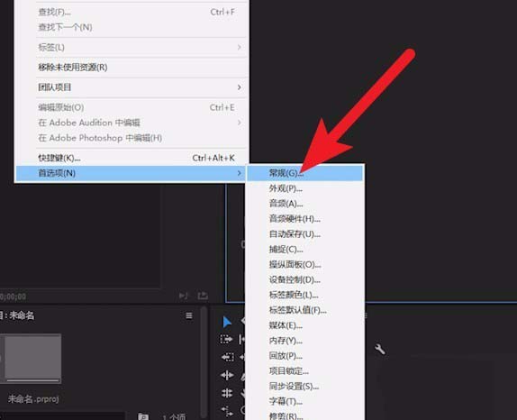Open 音频(A)... preferences
The image size is (517, 420).
coord(305,204)
